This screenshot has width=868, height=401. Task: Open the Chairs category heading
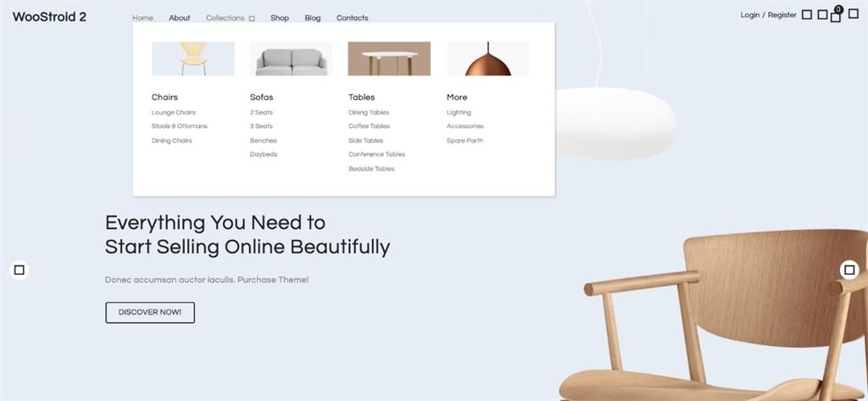coord(164,97)
